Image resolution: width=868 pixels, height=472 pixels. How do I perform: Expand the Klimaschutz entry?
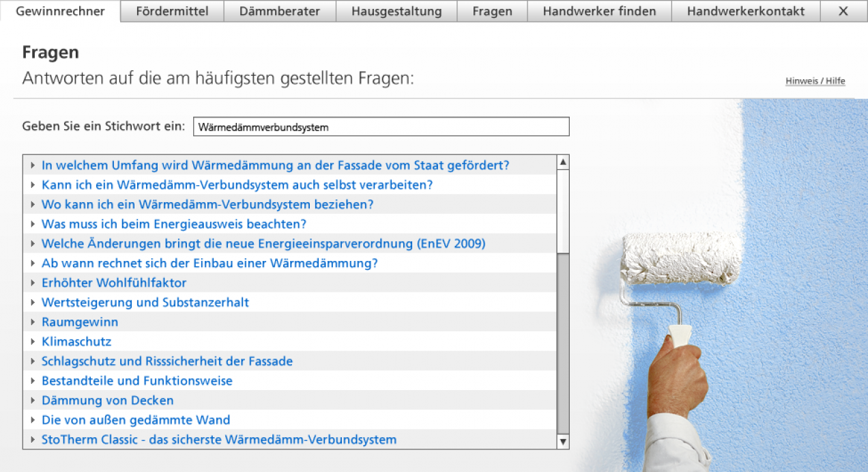76,342
